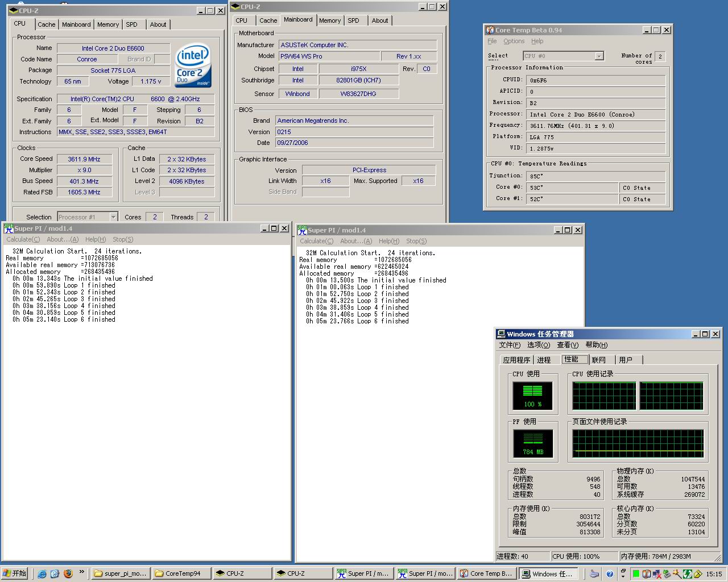Open Core Temp File menu
The height and width of the screenshot is (582, 728).
(x=493, y=41)
